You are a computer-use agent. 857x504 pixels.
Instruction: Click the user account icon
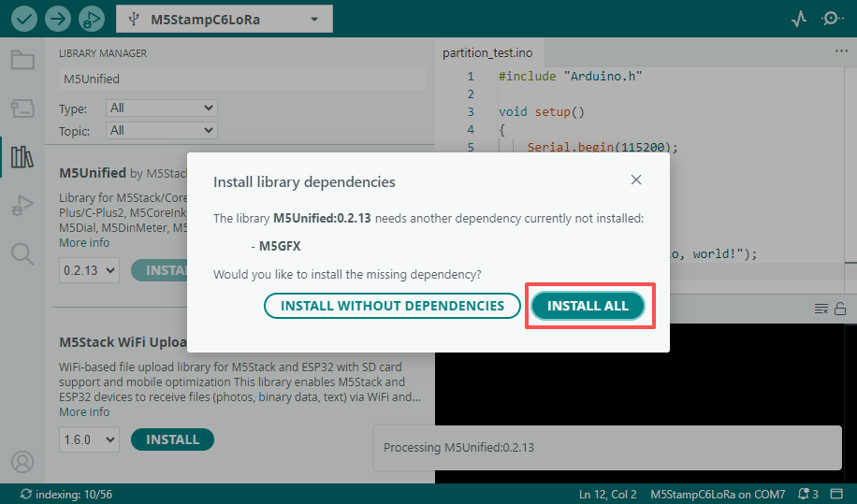pyautogui.click(x=22, y=462)
